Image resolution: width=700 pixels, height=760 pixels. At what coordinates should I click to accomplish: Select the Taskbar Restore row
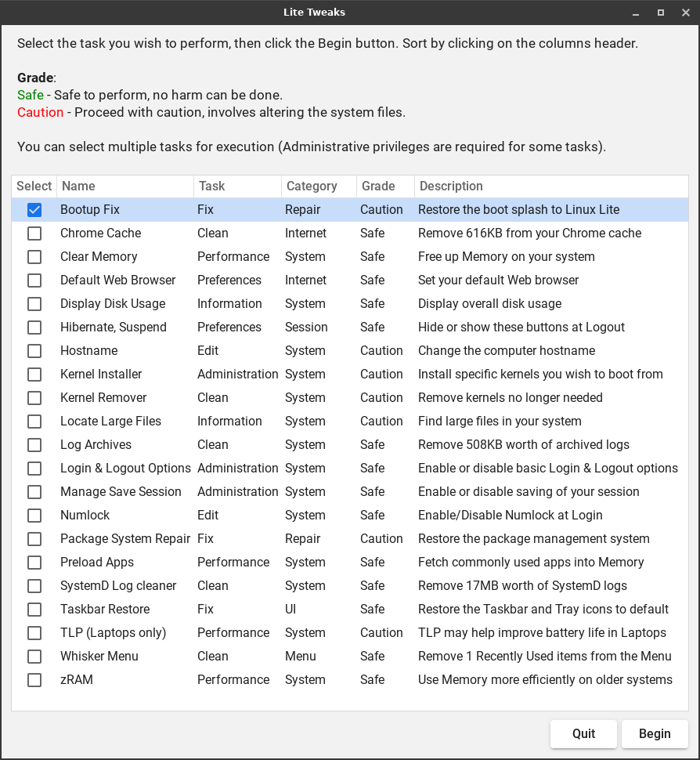coord(105,610)
